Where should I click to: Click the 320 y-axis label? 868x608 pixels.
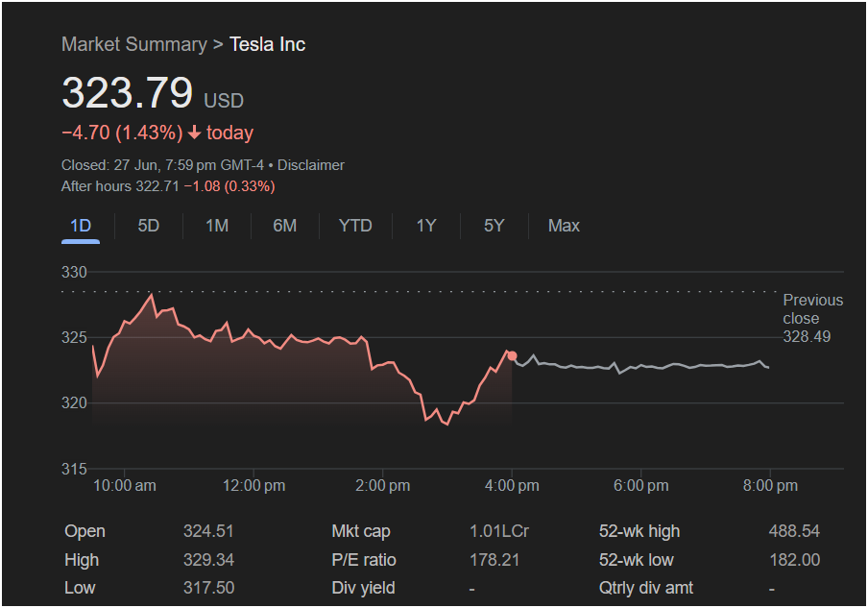74,403
